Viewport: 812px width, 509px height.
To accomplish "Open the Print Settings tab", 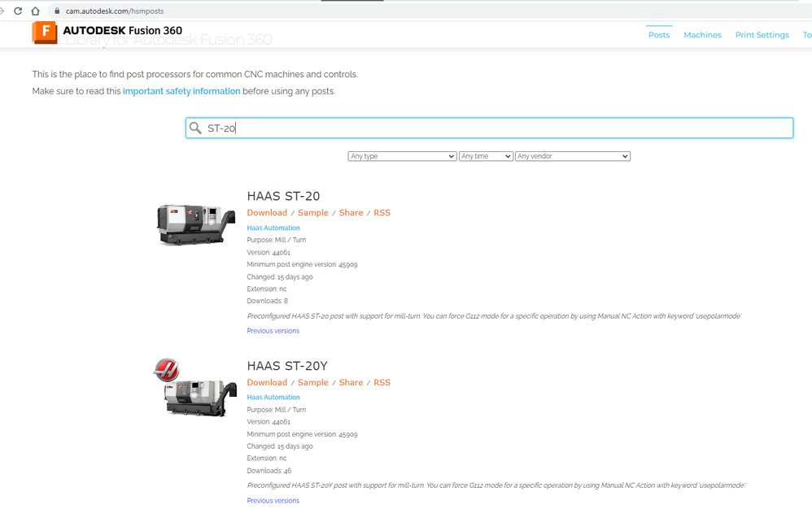I will [762, 35].
